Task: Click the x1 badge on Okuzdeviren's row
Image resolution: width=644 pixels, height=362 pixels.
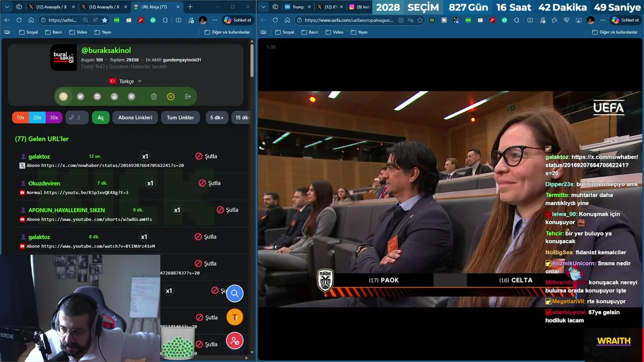Action: 150,183
